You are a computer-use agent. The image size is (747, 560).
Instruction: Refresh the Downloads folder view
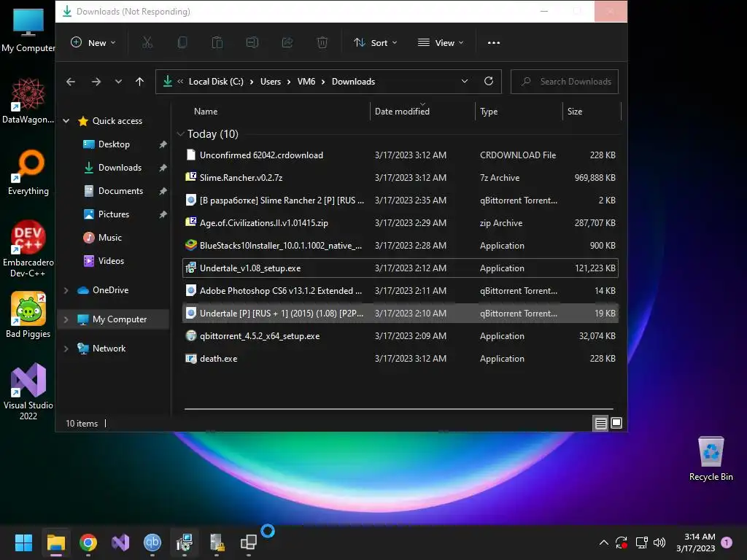pyautogui.click(x=488, y=82)
